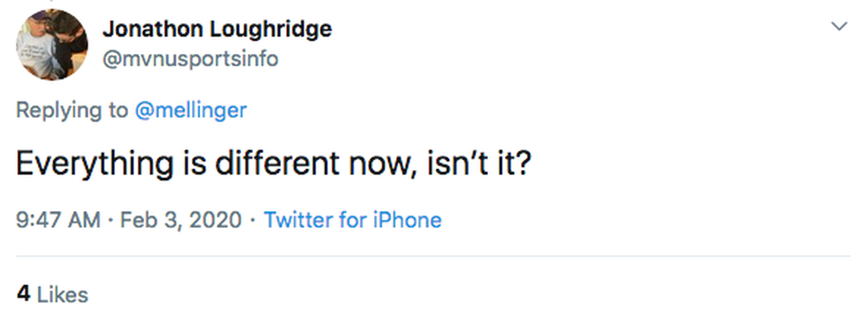Viewport: 868px width, 320px height.
Task: Click the bold likes count number 4
Action: (24, 294)
